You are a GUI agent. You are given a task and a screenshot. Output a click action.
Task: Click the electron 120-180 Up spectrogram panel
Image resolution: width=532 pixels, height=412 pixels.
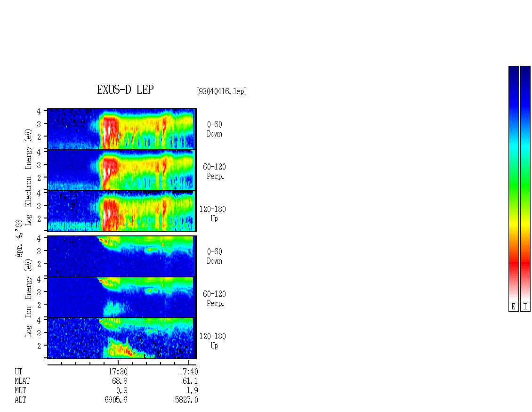pos(122,211)
